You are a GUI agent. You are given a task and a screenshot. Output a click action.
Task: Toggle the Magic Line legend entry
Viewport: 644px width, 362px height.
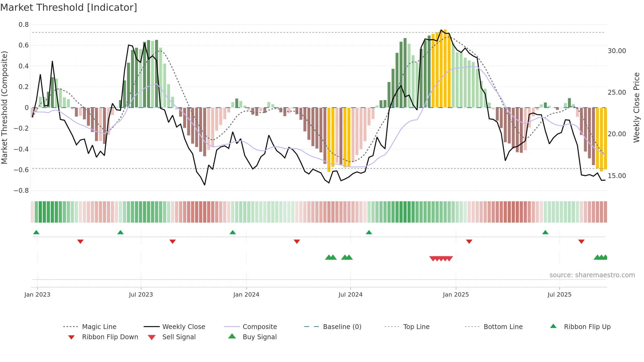(x=90, y=327)
